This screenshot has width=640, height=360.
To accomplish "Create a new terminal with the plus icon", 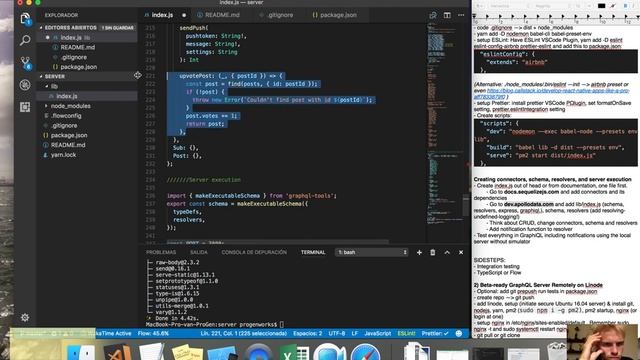I will 419,253.
